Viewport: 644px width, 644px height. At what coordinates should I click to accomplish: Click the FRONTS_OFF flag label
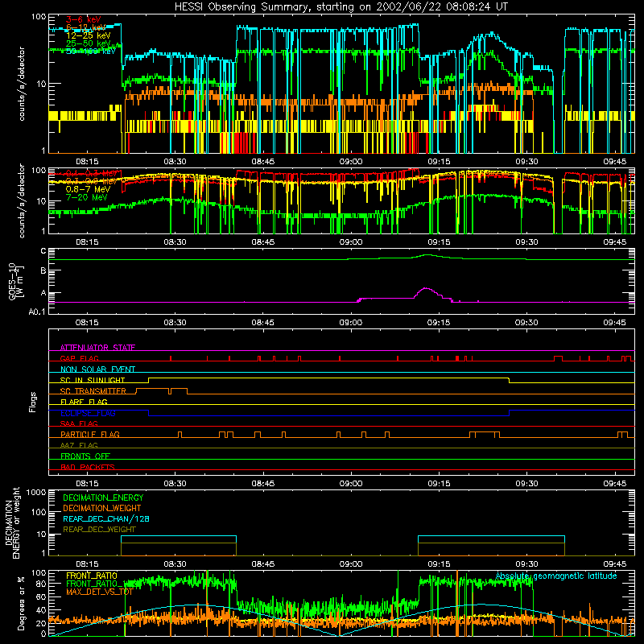(85, 456)
